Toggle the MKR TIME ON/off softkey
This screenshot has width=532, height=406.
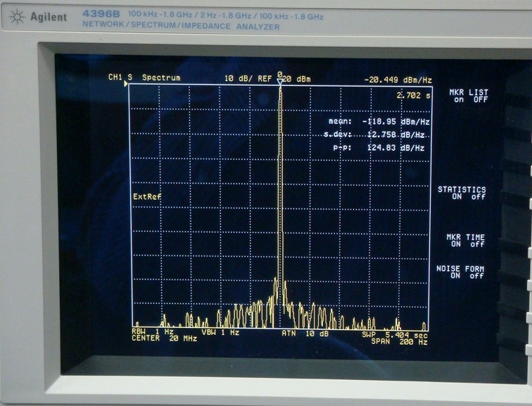(466, 241)
